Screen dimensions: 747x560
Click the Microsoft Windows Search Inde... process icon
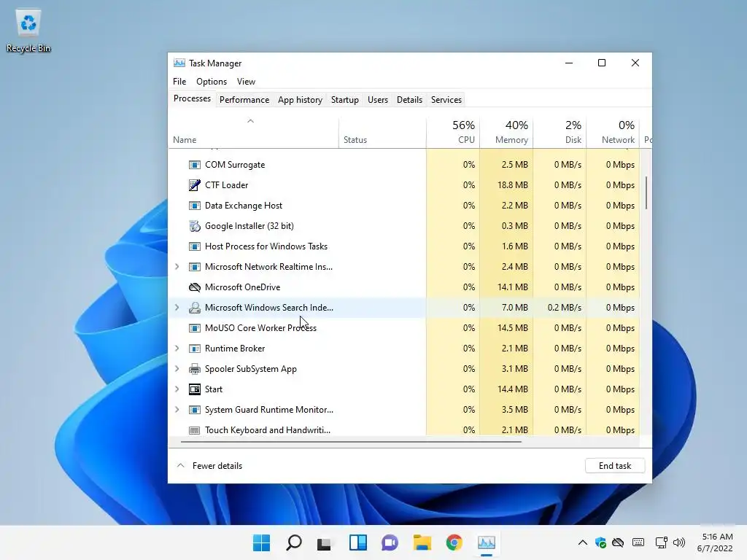[194, 308]
